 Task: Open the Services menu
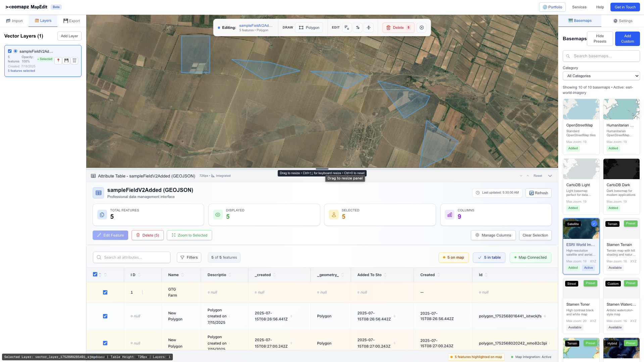[579, 7]
